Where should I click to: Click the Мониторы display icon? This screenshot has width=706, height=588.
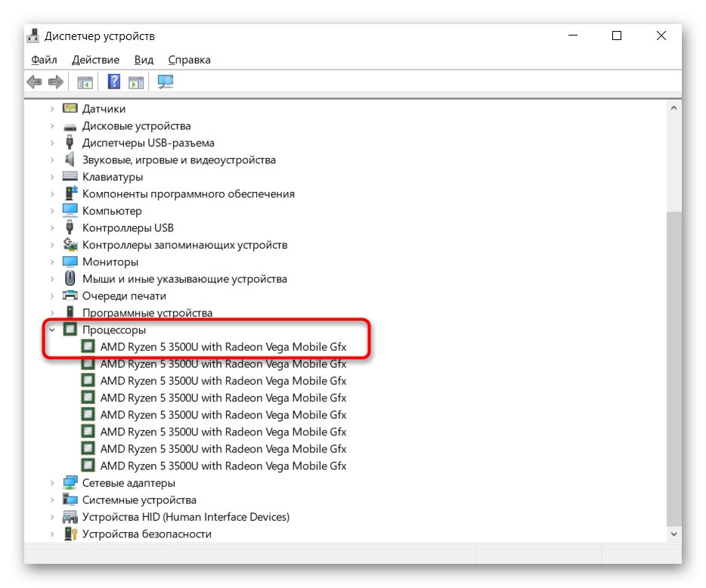[70, 262]
